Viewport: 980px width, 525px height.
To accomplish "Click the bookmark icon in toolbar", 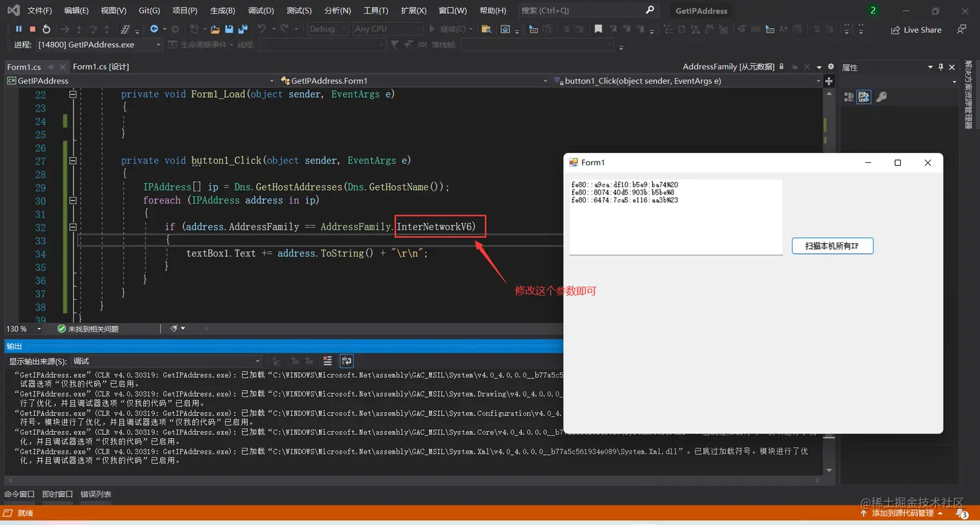I will [x=598, y=29].
